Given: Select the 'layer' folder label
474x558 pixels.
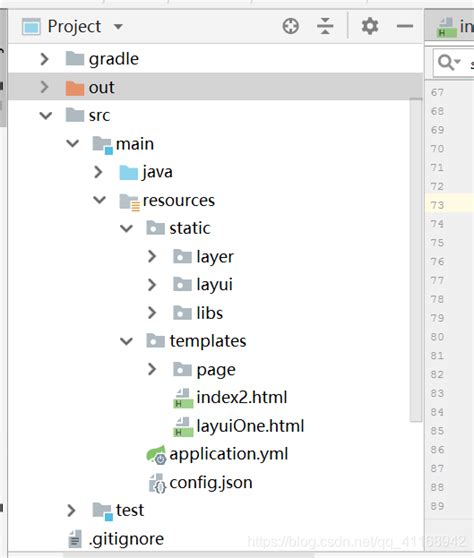Looking at the screenshot, I should tap(215, 257).
